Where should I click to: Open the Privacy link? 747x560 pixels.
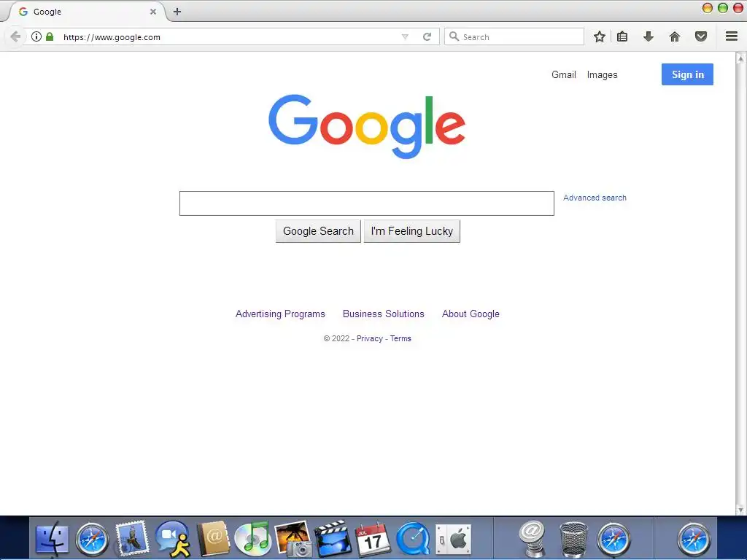(x=370, y=338)
